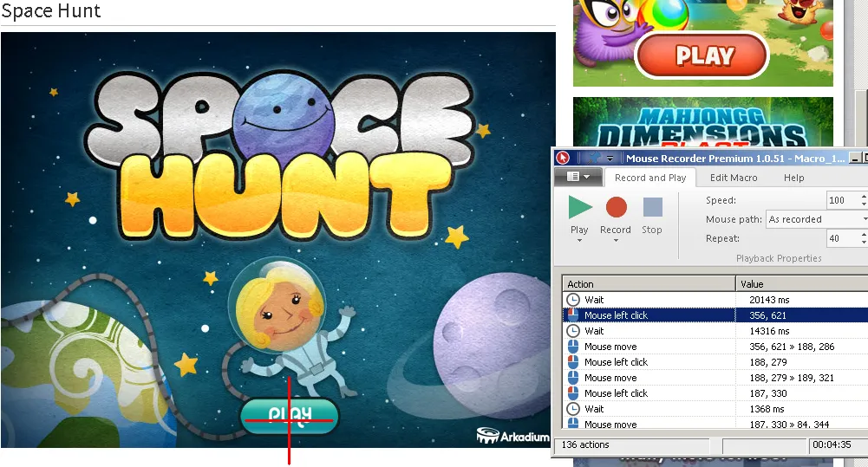868x467 pixels.
Task: Select the value cell '20143 ms'
Action: 769,300
